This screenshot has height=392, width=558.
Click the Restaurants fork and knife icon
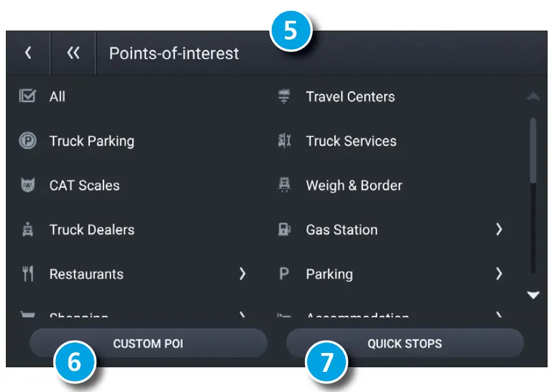[27, 274]
